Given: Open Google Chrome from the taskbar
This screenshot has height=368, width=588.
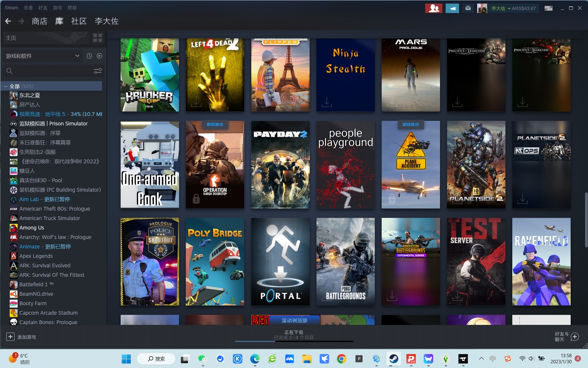Looking at the screenshot, I should (341, 359).
